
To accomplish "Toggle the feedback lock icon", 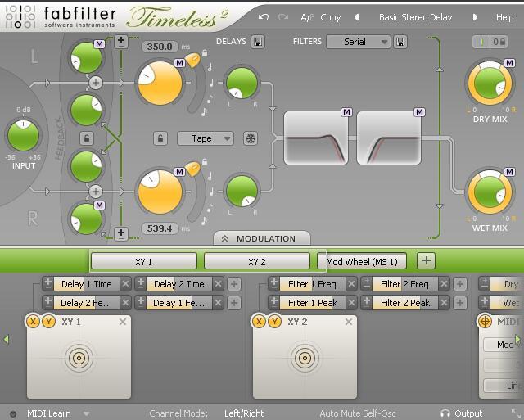I will click(87, 138).
